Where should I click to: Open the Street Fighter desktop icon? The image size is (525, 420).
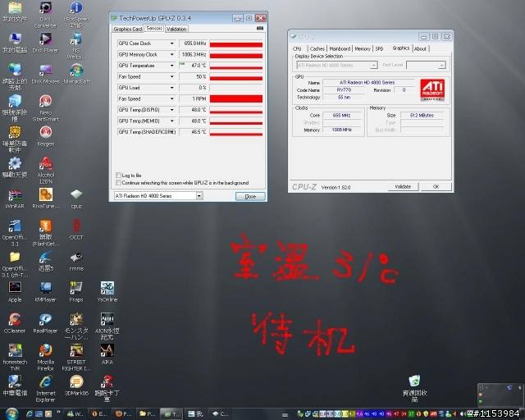(x=76, y=358)
